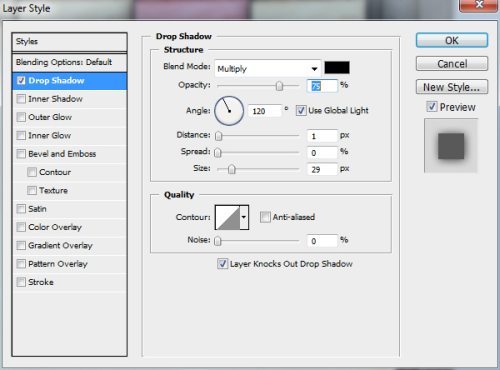The width and height of the screenshot is (500, 370).
Task: Enable the Stroke checkbox
Action: point(21,282)
